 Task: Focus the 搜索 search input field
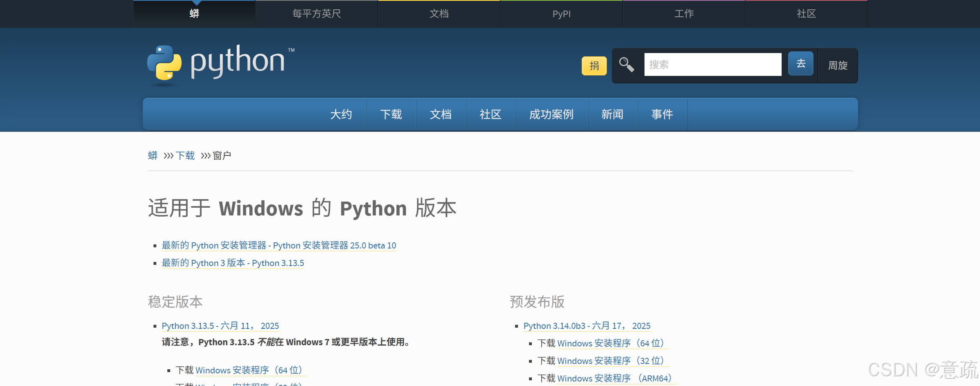pos(713,64)
